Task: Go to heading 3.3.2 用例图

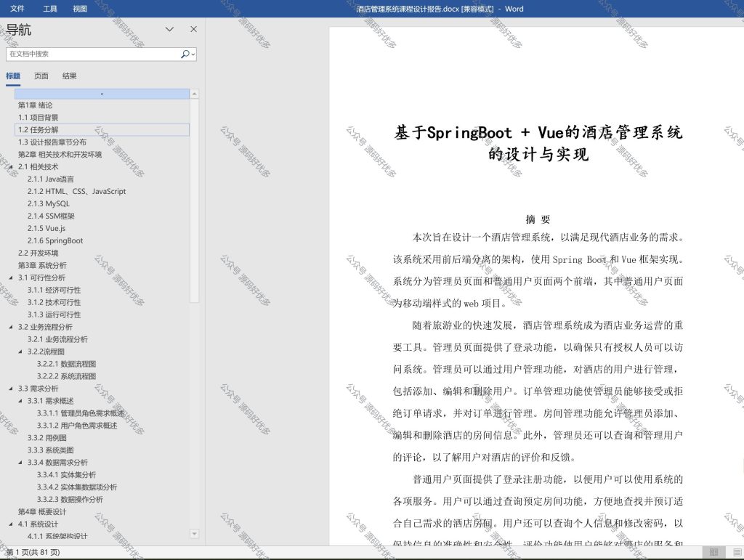Action: pos(47,438)
